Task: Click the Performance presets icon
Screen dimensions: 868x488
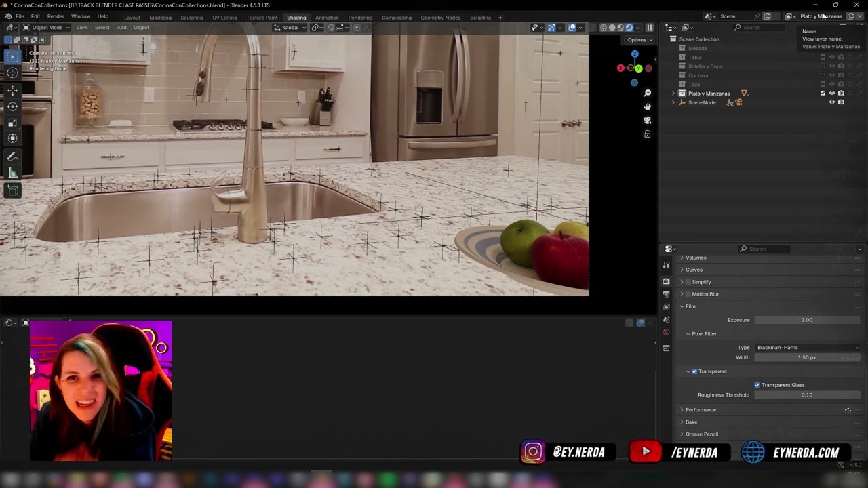Action: pos(848,410)
